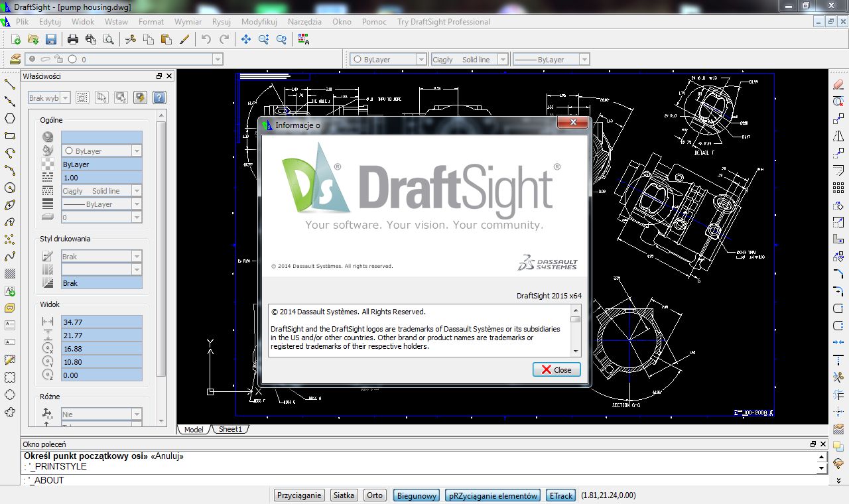Click the Paste clipboard icon

click(166, 39)
